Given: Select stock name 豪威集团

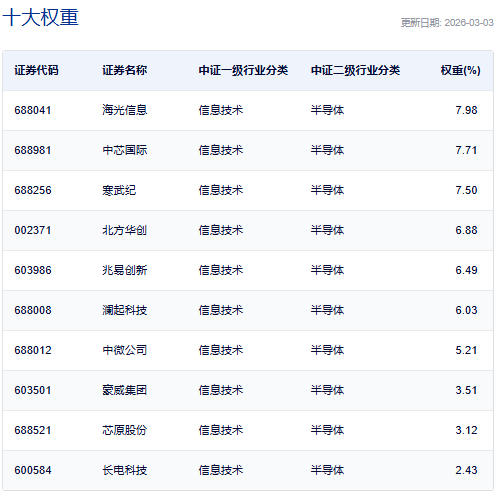Looking at the screenshot, I should [x=125, y=390].
